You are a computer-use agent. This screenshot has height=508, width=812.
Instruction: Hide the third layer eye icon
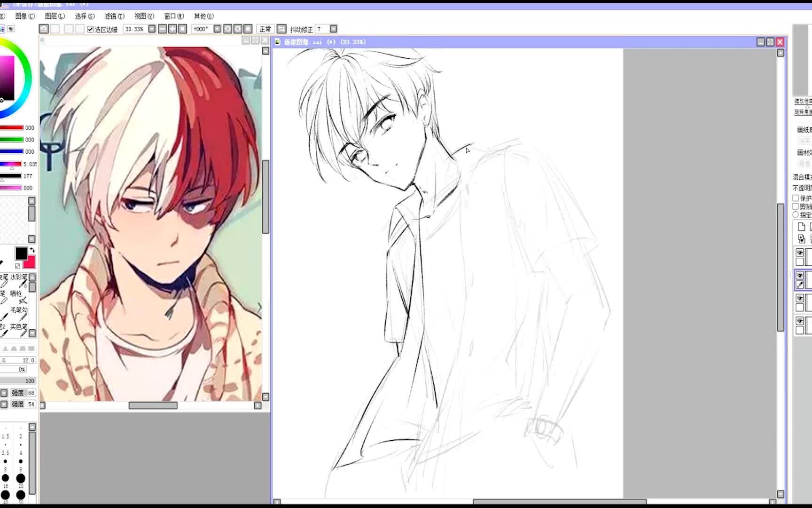800,298
